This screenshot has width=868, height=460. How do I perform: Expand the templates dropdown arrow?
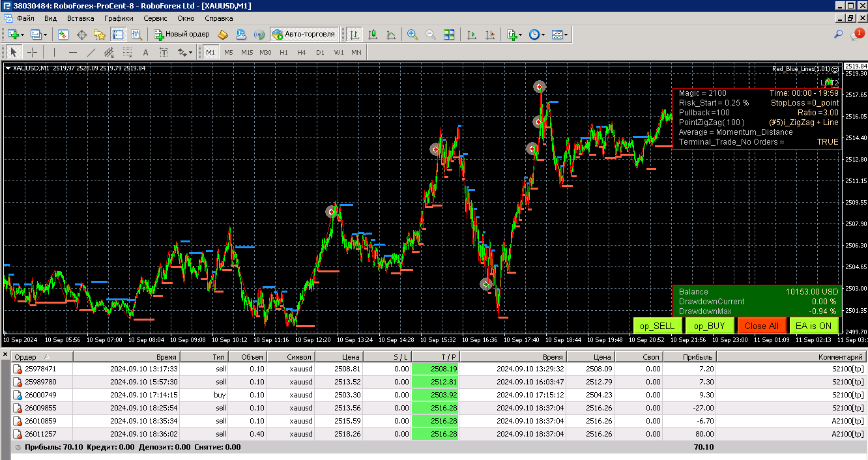(566, 35)
